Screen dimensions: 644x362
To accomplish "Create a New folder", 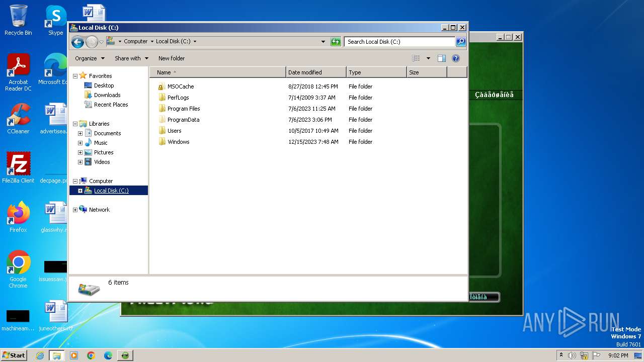I will coord(172,58).
